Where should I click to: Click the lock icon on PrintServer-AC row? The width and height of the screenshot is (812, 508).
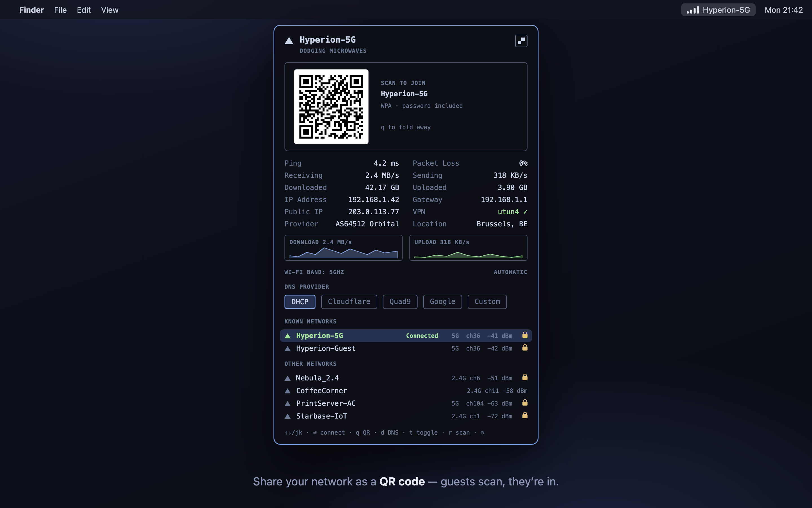(x=525, y=403)
